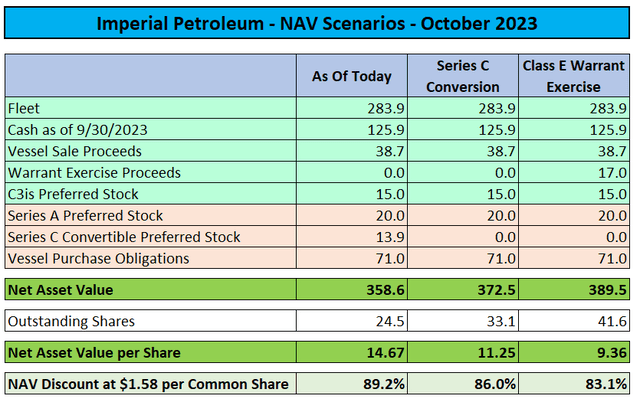640x399 pixels.
Task: Select the Outstanding Shares 33.1 cell
Action: 463,321
